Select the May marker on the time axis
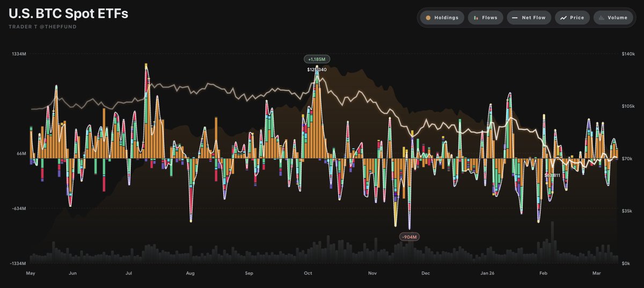Viewport: 644px width, 288px height. [30, 274]
